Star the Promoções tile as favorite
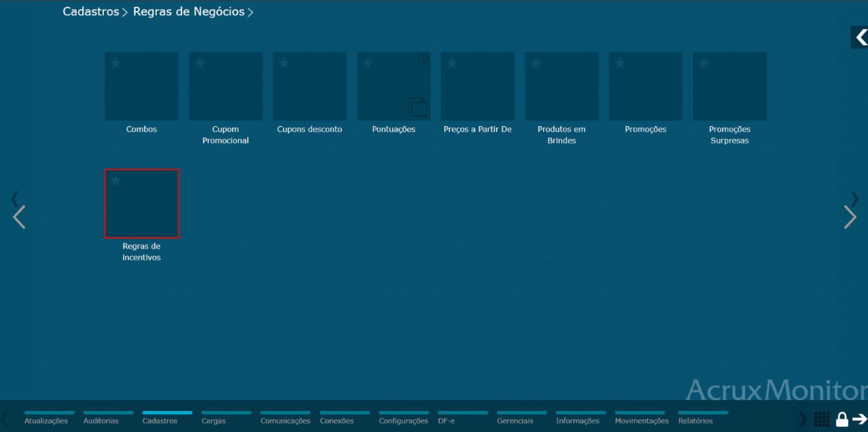This screenshot has height=432, width=868. [x=620, y=63]
